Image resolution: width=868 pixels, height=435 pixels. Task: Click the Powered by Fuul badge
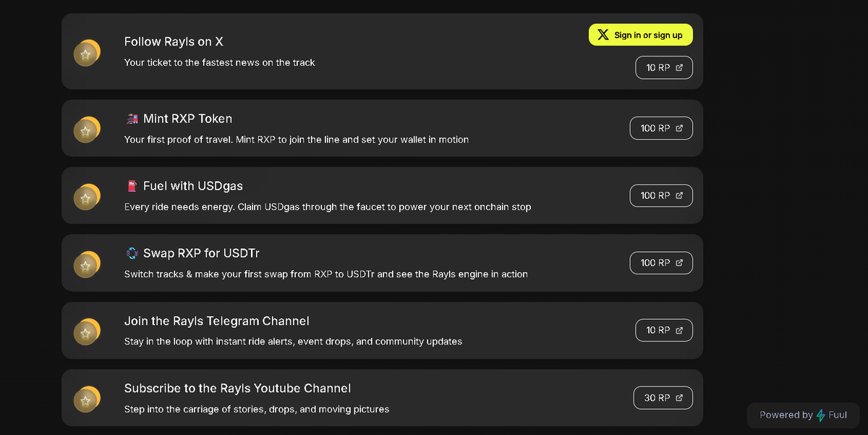(803, 415)
